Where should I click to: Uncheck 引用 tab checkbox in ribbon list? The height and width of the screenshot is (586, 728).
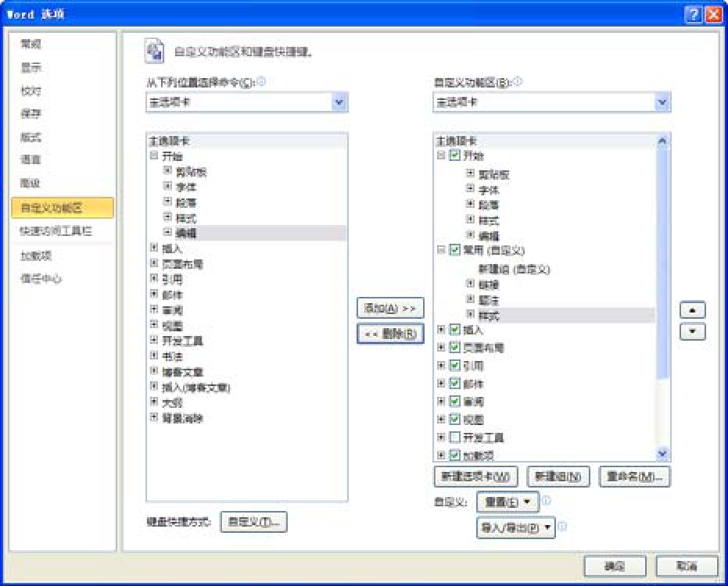point(454,365)
